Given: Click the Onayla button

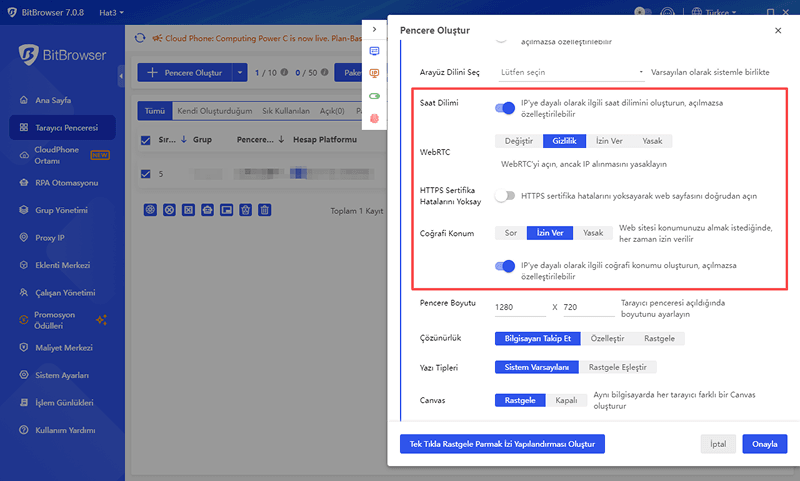Looking at the screenshot, I should [764, 444].
